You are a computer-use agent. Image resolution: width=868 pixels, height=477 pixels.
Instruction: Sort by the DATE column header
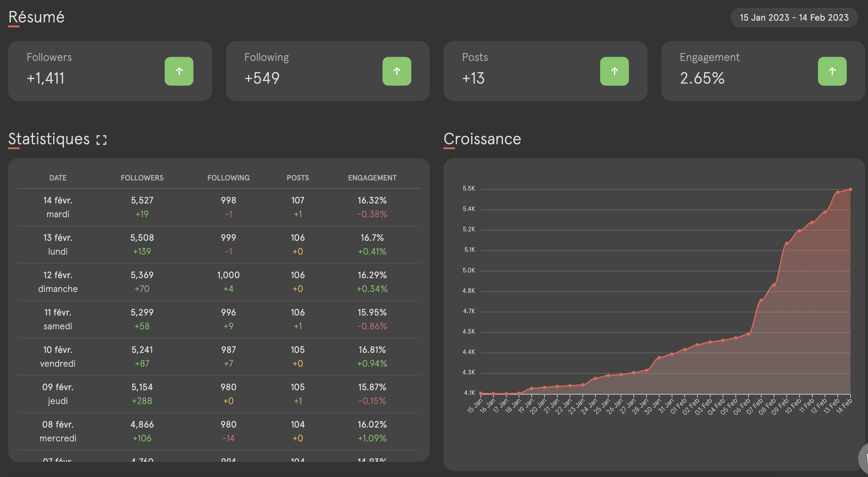[x=57, y=178]
